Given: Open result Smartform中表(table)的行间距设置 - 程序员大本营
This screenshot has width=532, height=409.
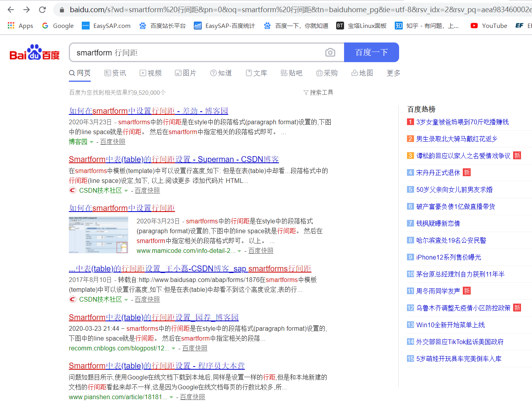Looking at the screenshot, I should coord(156,366).
